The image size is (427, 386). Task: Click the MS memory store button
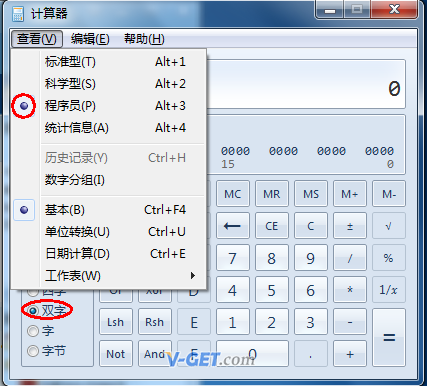tap(311, 194)
